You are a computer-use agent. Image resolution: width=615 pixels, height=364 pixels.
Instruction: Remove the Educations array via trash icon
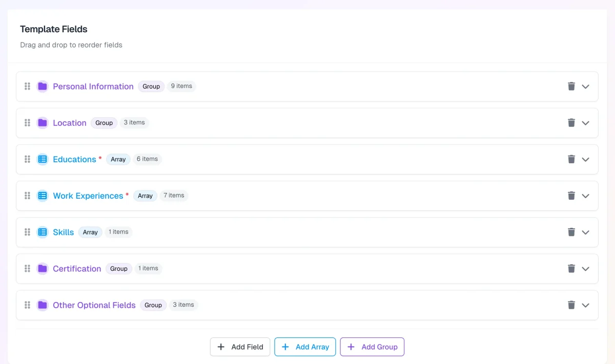tap(571, 159)
